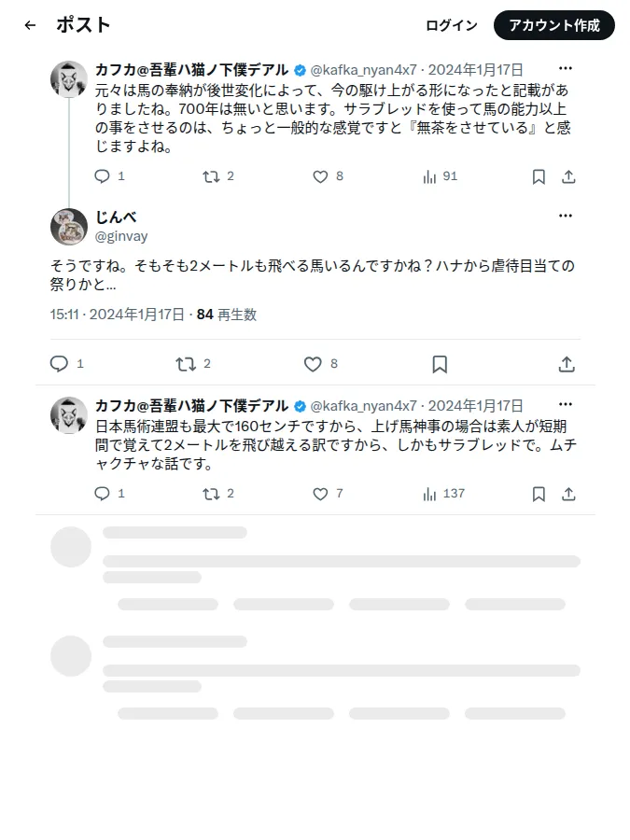Share the main じんべ post
This screenshot has height=840, width=630.
click(567, 364)
